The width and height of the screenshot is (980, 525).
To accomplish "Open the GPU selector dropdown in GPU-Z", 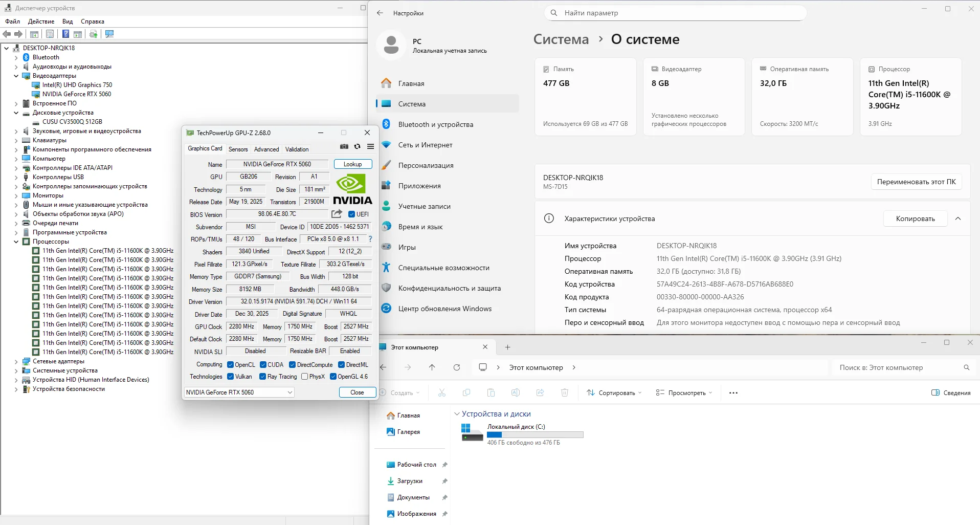I will [239, 392].
